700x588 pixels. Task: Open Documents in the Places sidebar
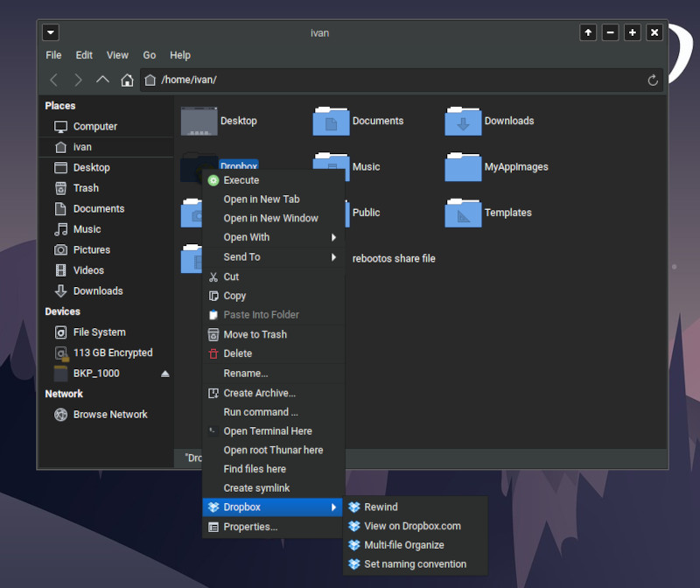pyautogui.click(x=106, y=208)
